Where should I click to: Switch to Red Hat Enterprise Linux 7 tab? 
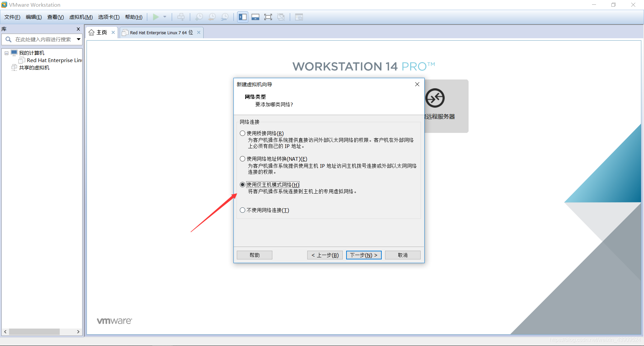161,33
